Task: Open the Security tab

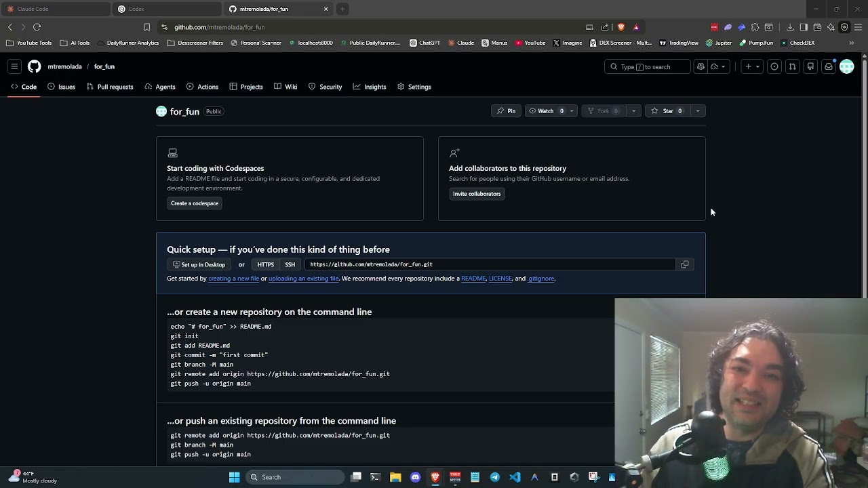Action: click(x=325, y=87)
